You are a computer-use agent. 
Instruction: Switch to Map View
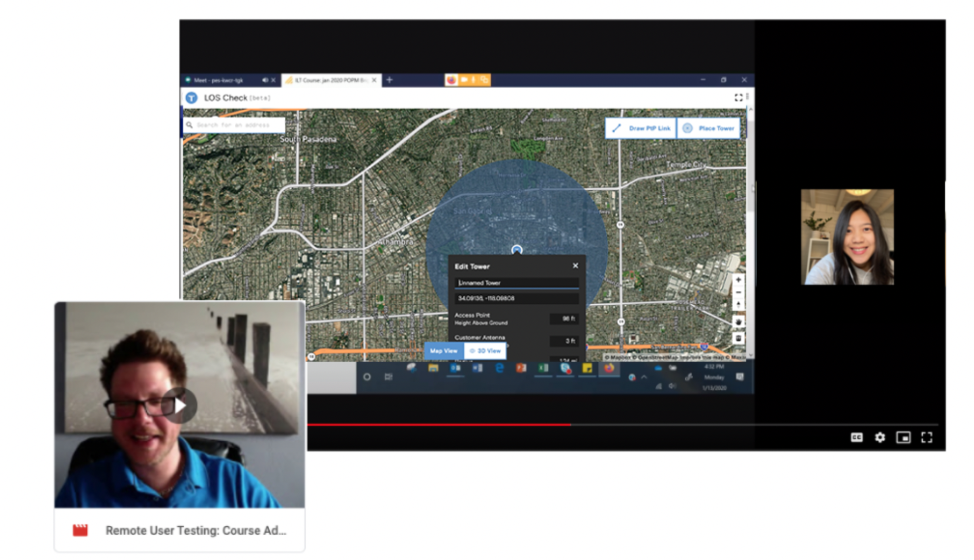(x=444, y=351)
